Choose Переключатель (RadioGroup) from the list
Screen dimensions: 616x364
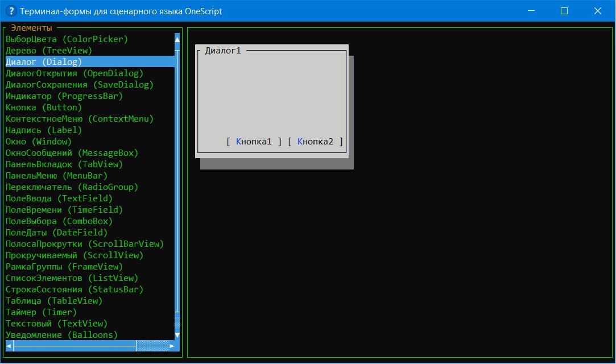[x=72, y=187]
